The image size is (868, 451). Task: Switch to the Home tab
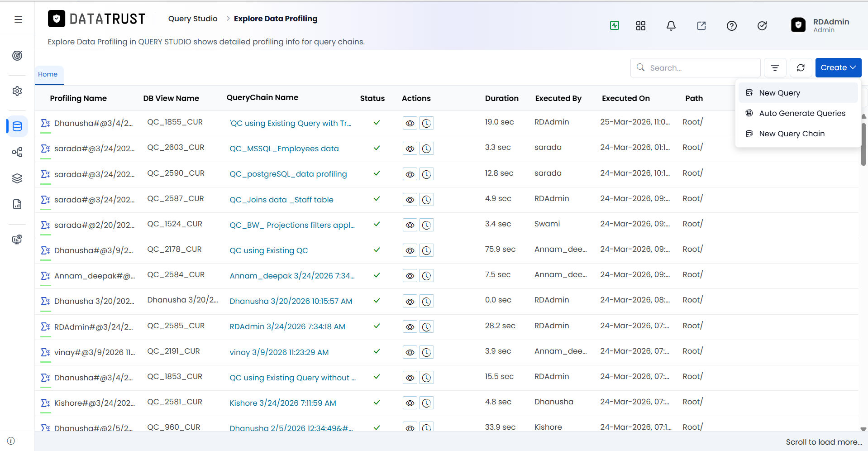click(x=48, y=74)
